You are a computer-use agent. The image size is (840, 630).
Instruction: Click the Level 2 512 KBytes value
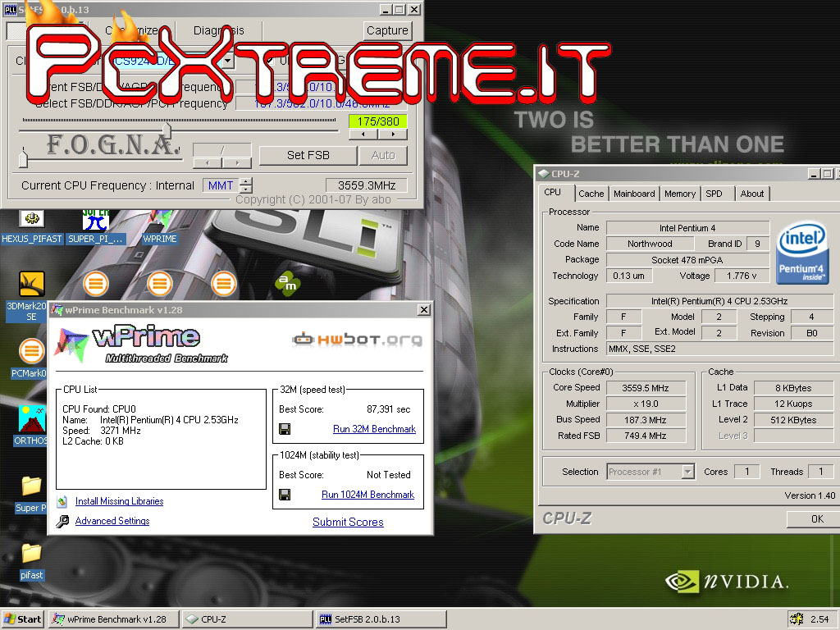tap(793, 420)
